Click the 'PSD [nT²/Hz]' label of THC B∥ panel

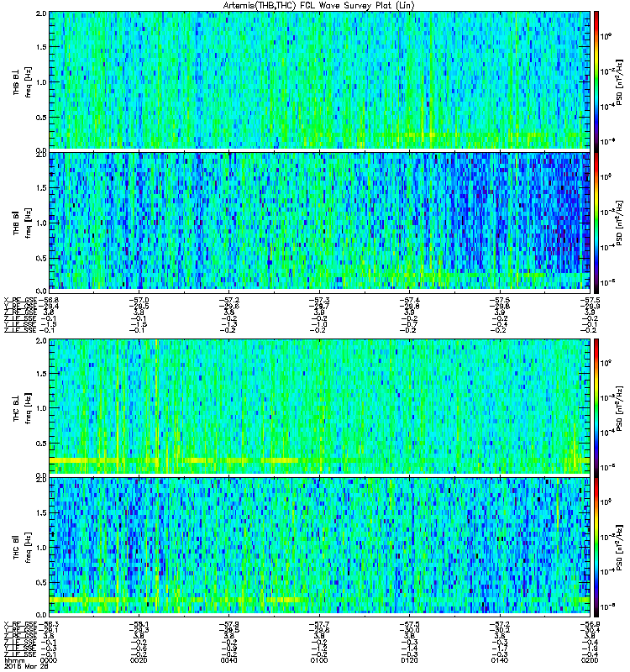[x=620, y=548]
